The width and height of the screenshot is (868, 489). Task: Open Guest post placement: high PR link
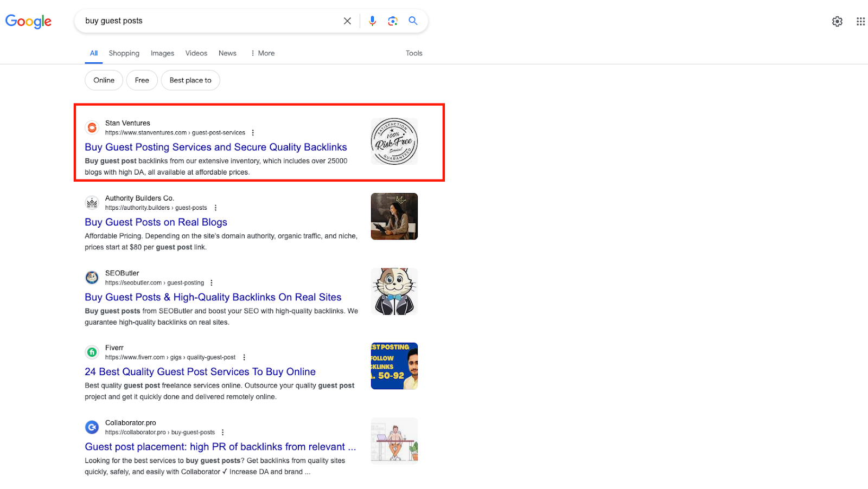point(220,447)
